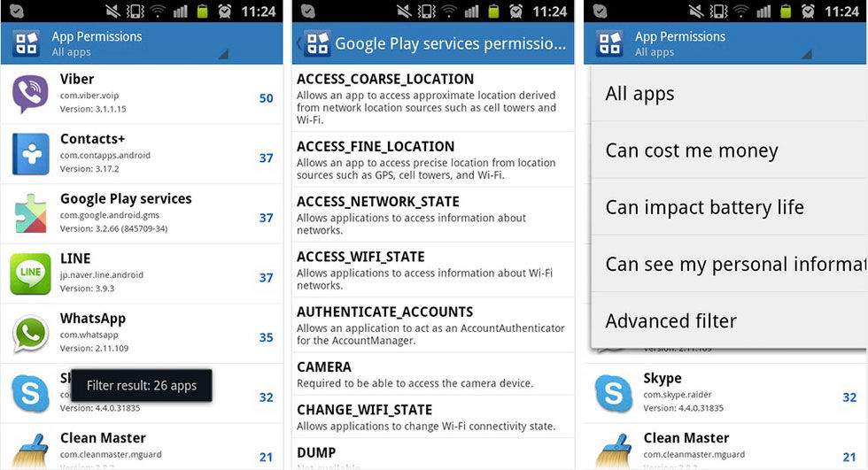This screenshot has width=868, height=470.
Task: Open the CAMERA permission entry
Action: pos(433,374)
